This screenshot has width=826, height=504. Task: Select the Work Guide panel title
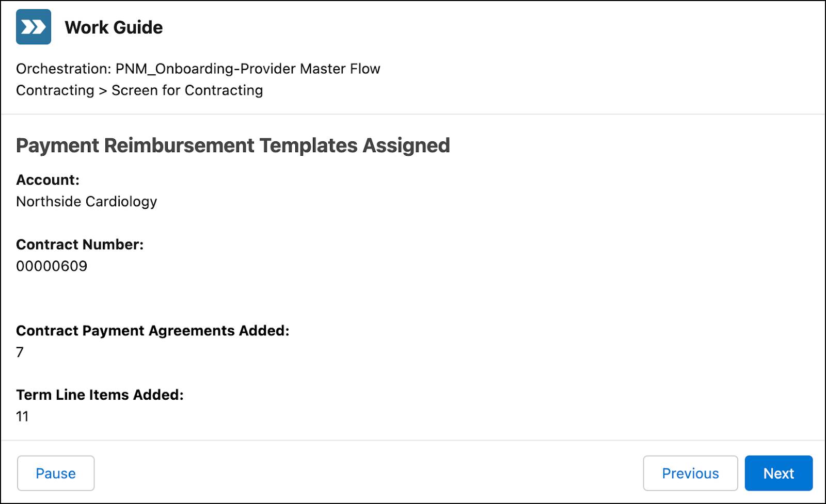pos(113,27)
